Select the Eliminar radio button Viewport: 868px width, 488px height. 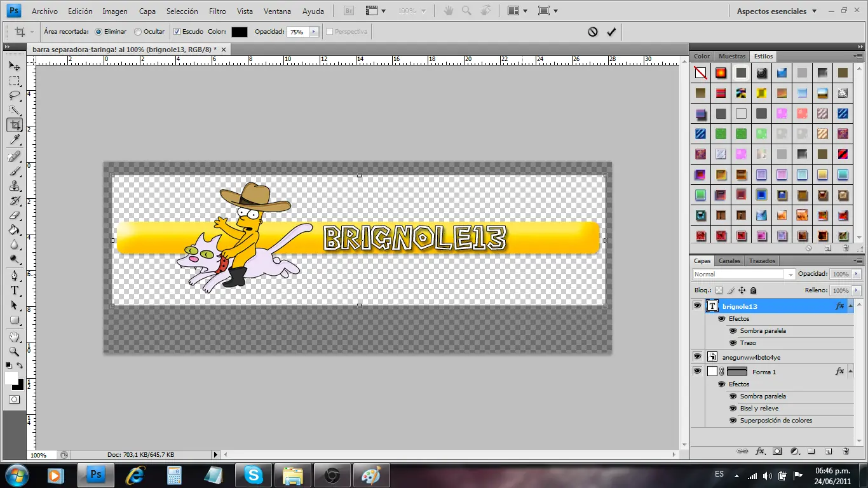[x=98, y=32]
